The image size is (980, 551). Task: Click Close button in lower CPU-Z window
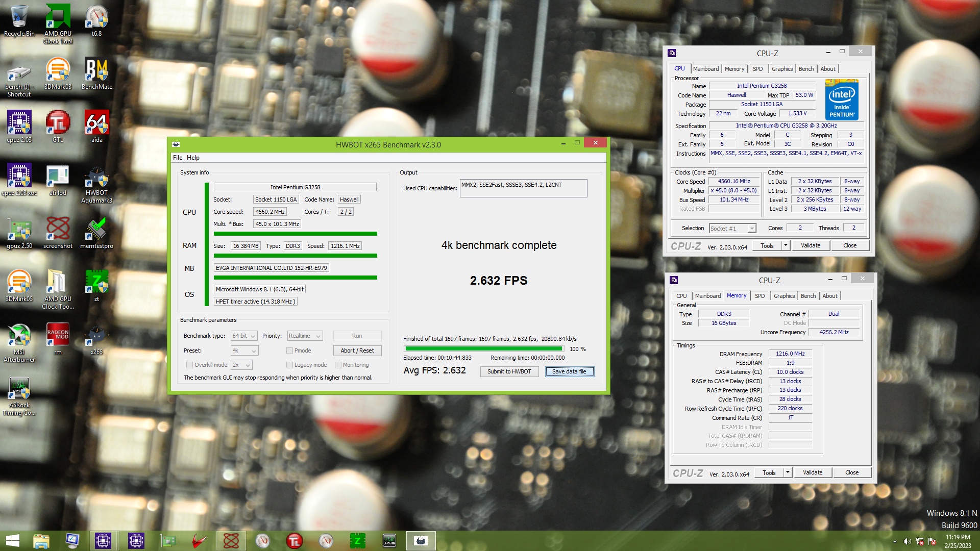(852, 472)
